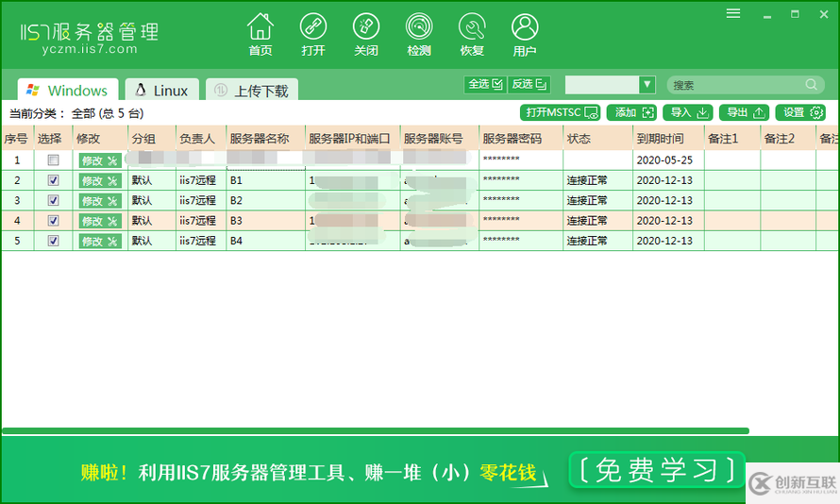Click the 免费学习 banner button

[656, 469]
